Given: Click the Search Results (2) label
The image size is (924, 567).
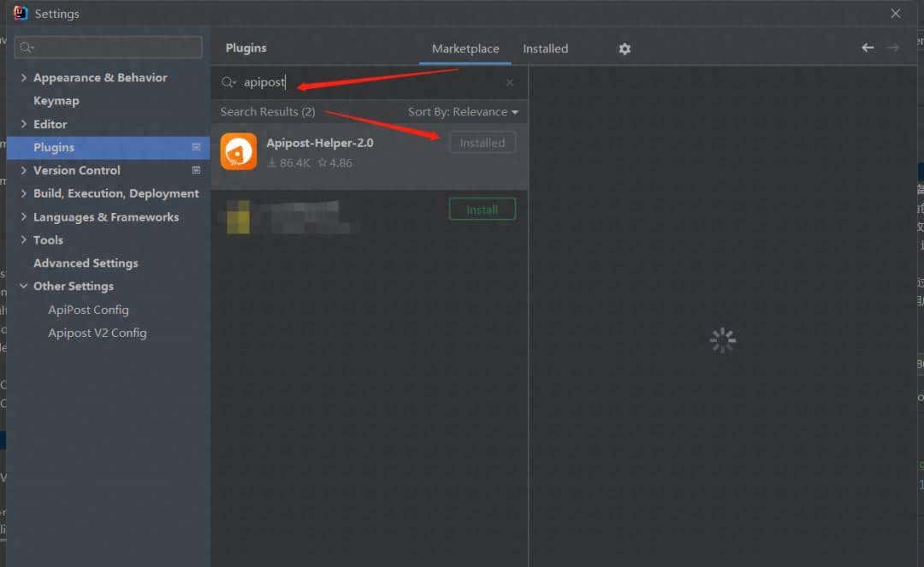Looking at the screenshot, I should [268, 112].
